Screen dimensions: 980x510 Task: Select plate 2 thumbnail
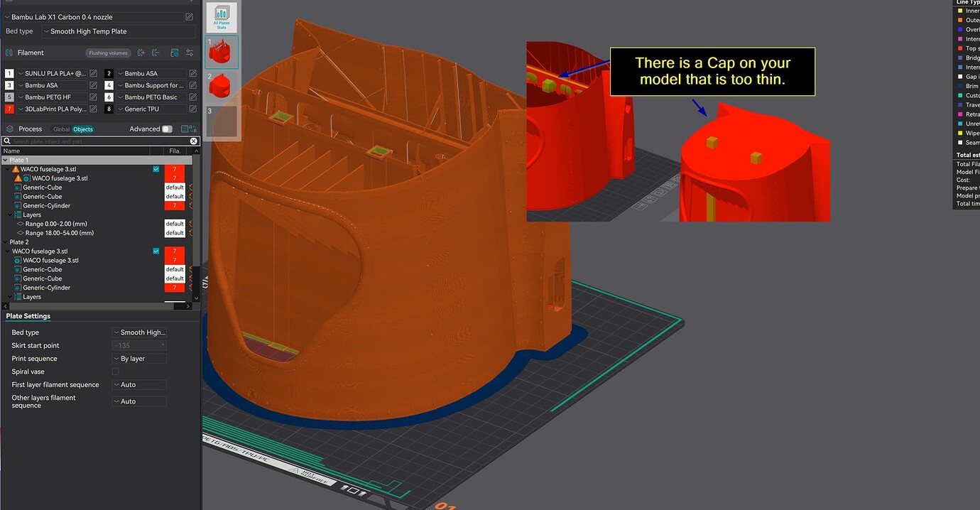(222, 87)
